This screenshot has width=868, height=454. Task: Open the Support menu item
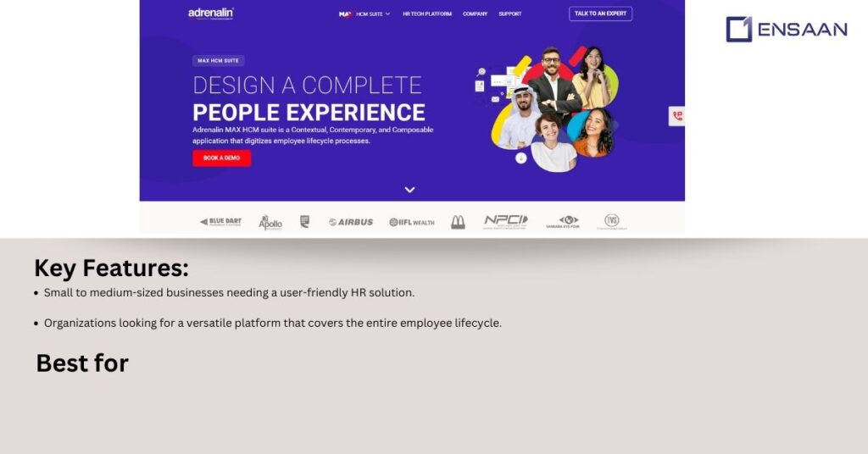[x=509, y=14]
